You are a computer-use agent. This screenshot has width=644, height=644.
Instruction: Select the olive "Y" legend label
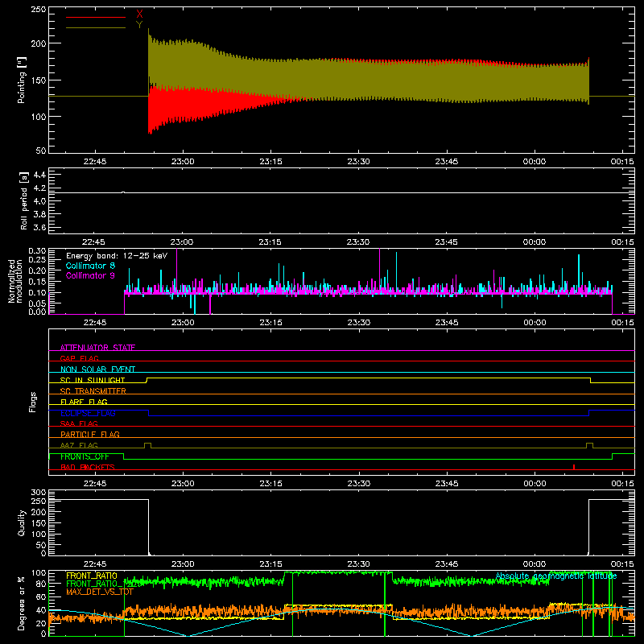point(139,25)
